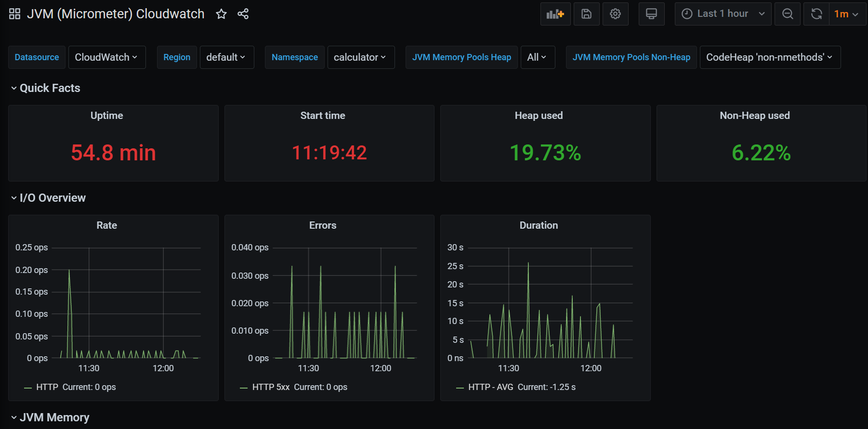Screen dimensions: 868x429
Task: Cycle view mode with monitor icon
Action: pos(651,14)
